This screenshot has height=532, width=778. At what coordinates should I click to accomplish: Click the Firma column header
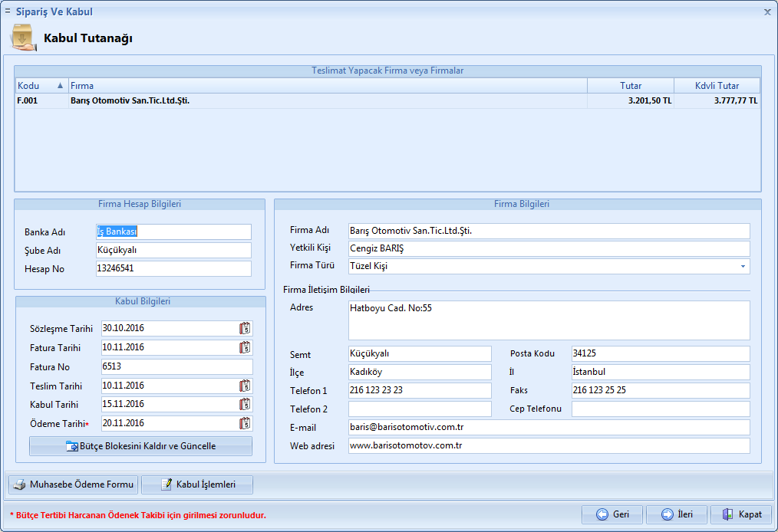tap(328, 86)
